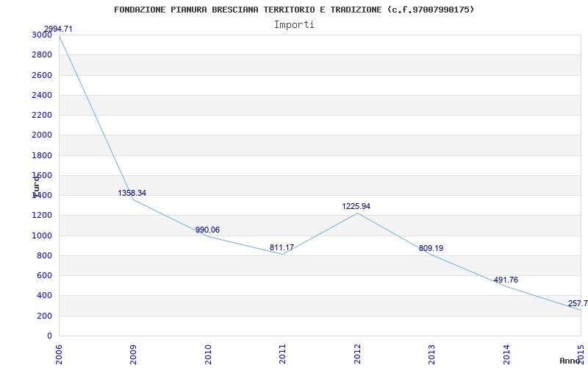This screenshot has height=368, width=588.
Task: Click the 2015 year axis label
Action: (x=581, y=353)
